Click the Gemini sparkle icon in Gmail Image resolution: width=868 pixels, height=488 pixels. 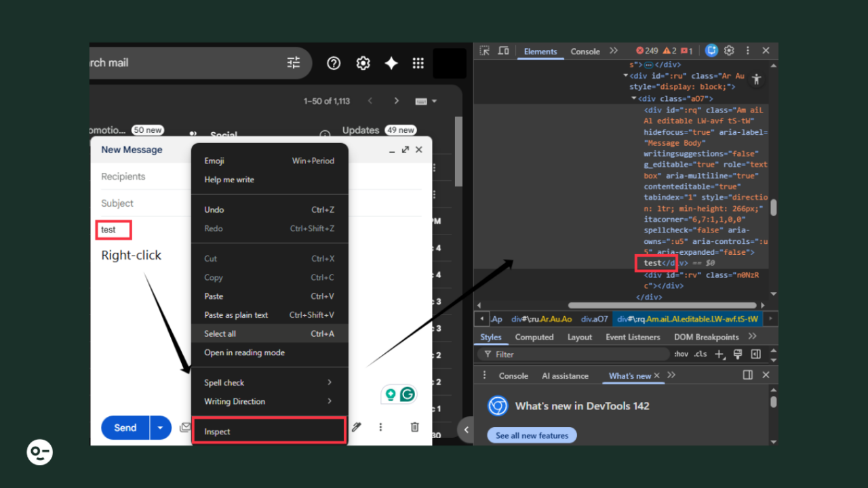pos(391,63)
